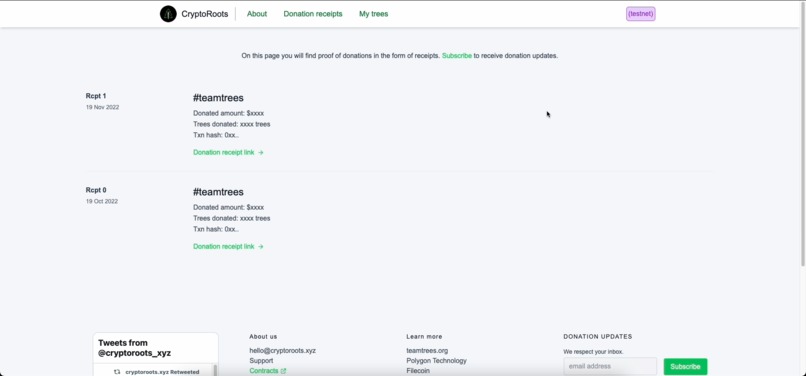806x376 pixels.
Task: Click the Txn hash text in Rcpt 1
Action: [x=216, y=135]
